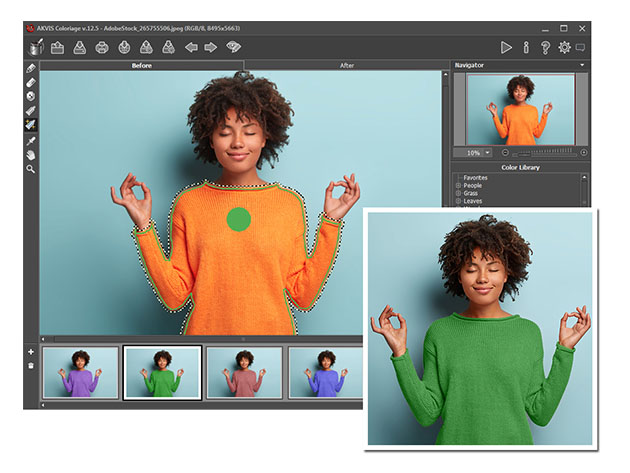Click the Print icon in toolbar
This screenshot has height=473, width=630.
pos(101,47)
